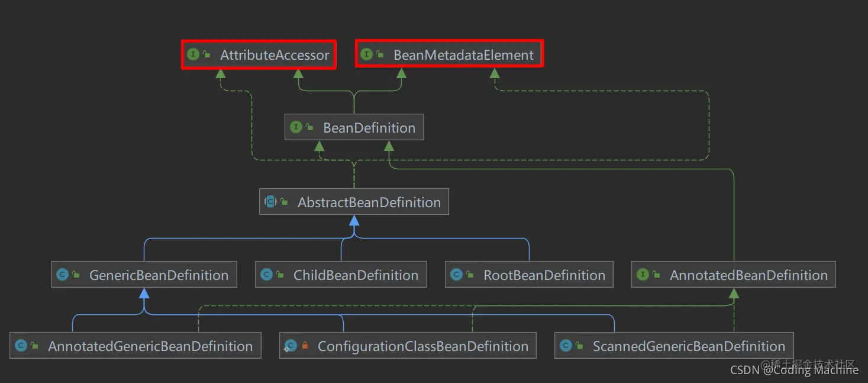The image size is (868, 383).
Task: Click the public visibility lock icon on AnnotatedGenericBeanDefinition
Action: (x=34, y=346)
